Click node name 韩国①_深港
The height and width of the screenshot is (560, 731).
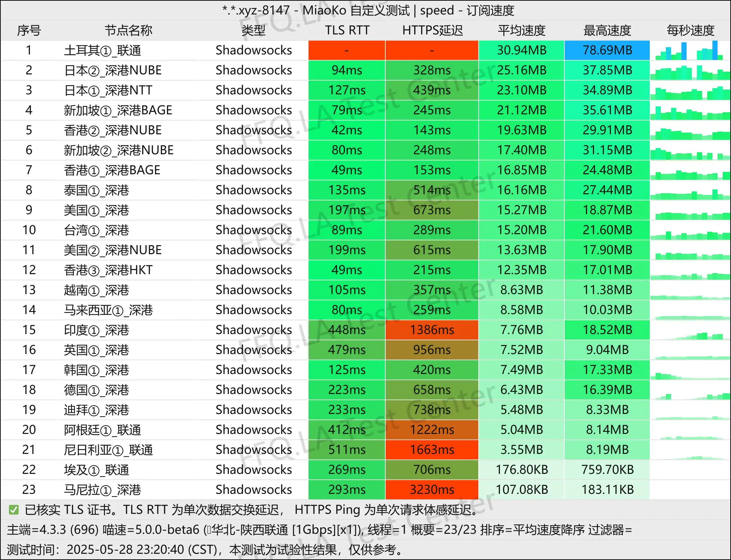pyautogui.click(x=96, y=370)
